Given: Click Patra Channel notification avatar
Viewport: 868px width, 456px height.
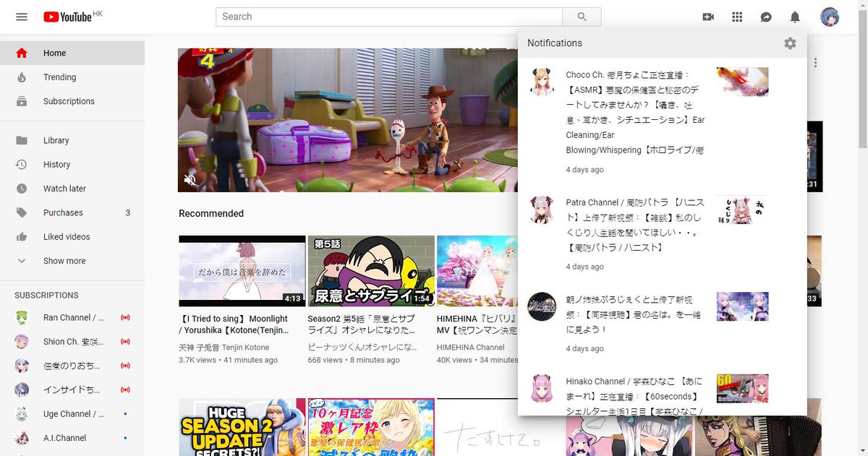Looking at the screenshot, I should (x=542, y=210).
